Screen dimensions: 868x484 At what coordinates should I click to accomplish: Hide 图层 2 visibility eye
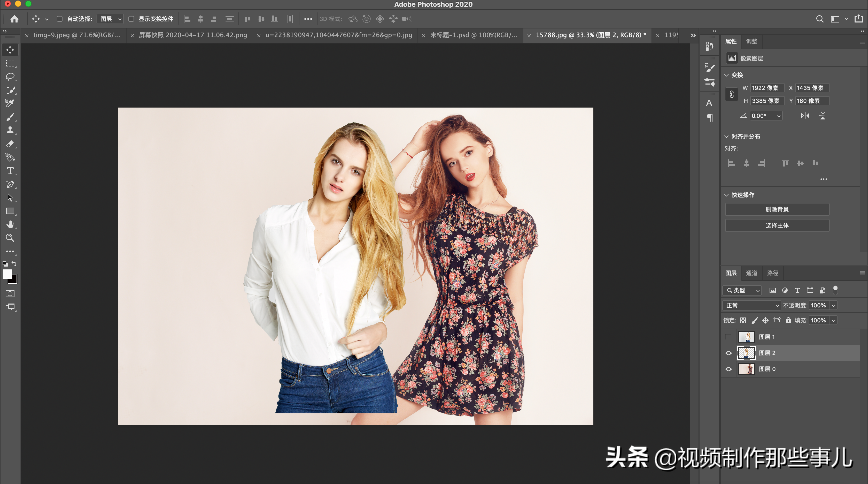click(728, 353)
